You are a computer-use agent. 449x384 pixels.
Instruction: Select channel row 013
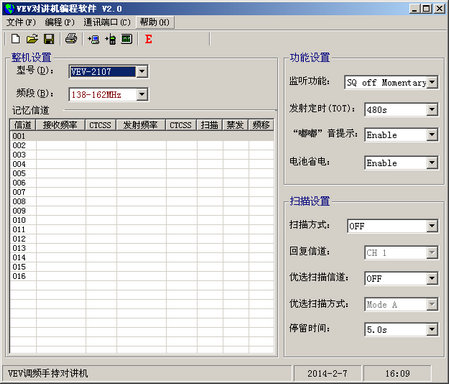[142, 248]
